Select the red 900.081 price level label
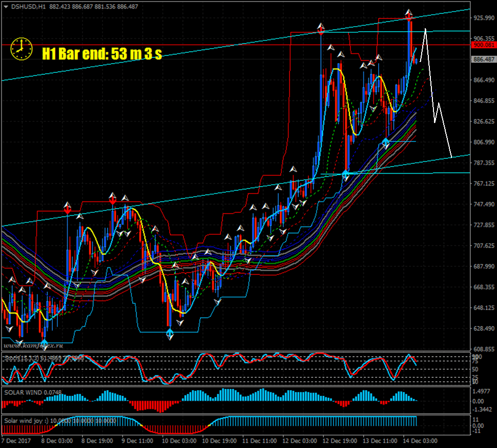This screenshot has width=497, height=448. pos(483,45)
